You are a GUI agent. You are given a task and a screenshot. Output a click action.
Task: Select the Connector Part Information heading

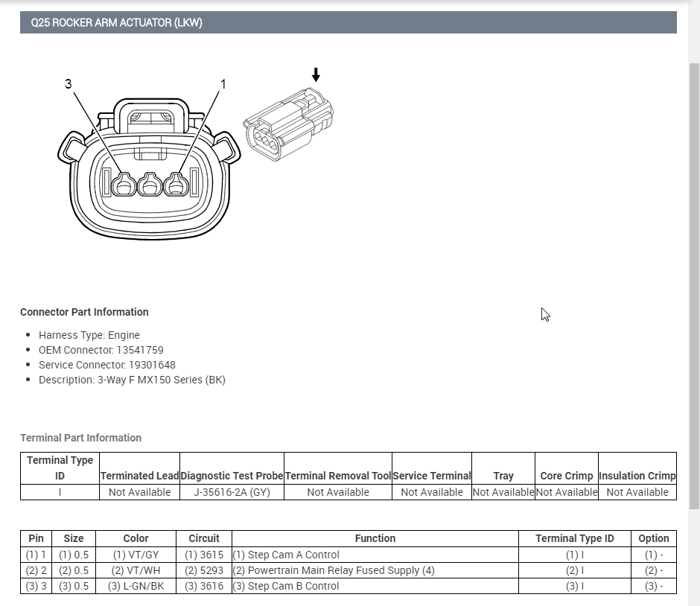[x=84, y=312]
